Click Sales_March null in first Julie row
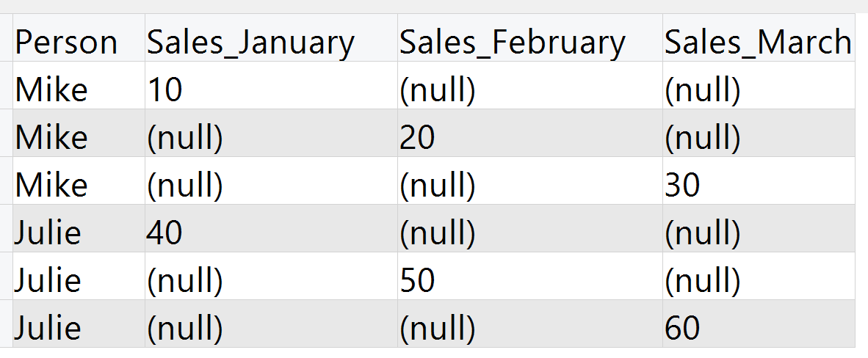This screenshot has height=358, width=868. click(x=759, y=228)
